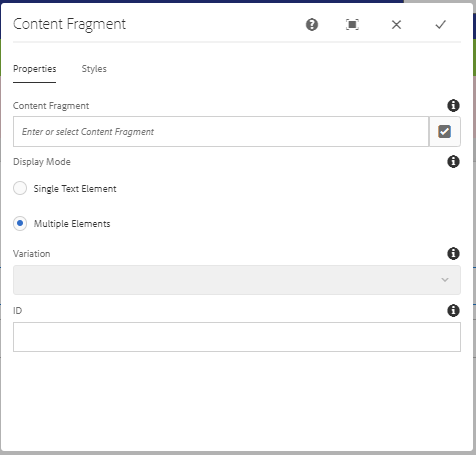Click the Single Text Element label text
The image size is (476, 455).
pos(75,189)
